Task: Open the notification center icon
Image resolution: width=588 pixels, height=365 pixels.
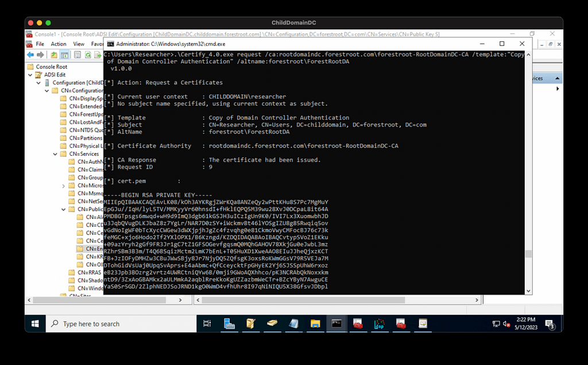Action: (550, 324)
